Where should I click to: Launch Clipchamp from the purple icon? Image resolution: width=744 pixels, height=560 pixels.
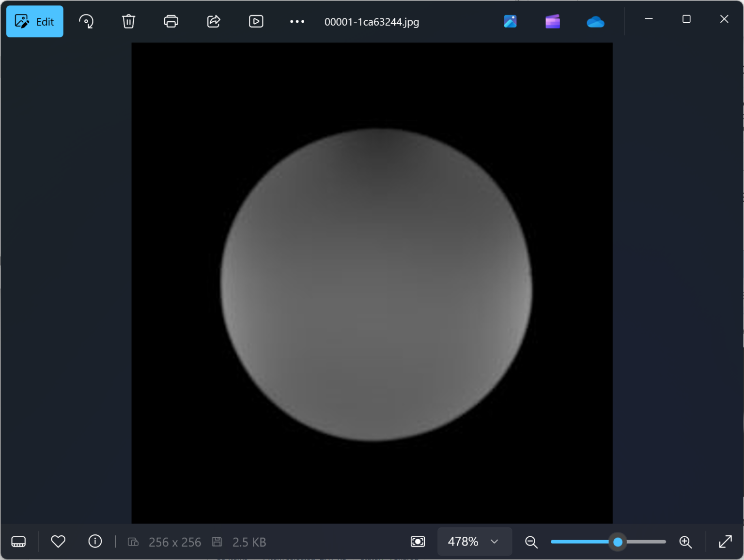point(553,22)
